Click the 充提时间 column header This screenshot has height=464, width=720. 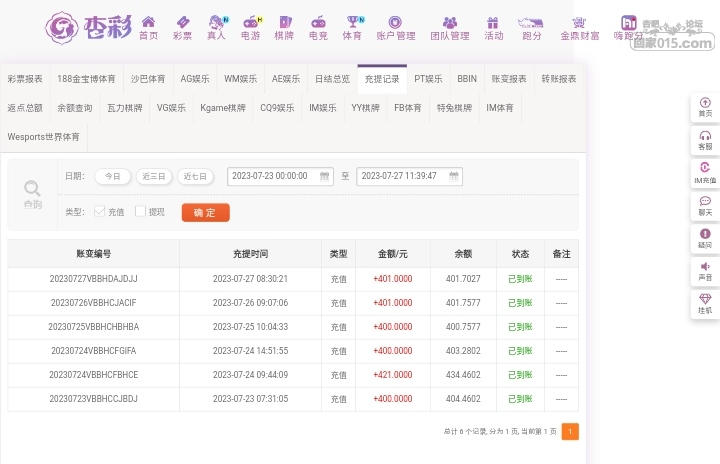(250, 254)
